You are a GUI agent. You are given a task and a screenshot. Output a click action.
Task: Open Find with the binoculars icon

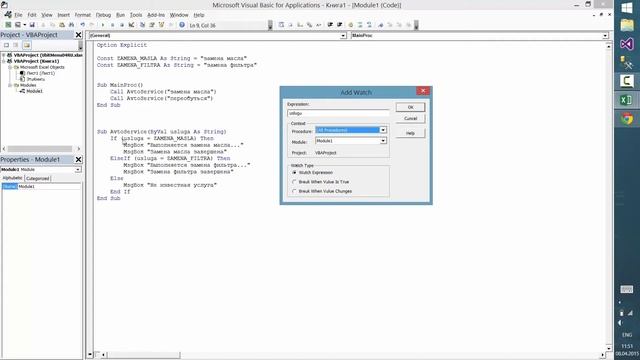71,25
